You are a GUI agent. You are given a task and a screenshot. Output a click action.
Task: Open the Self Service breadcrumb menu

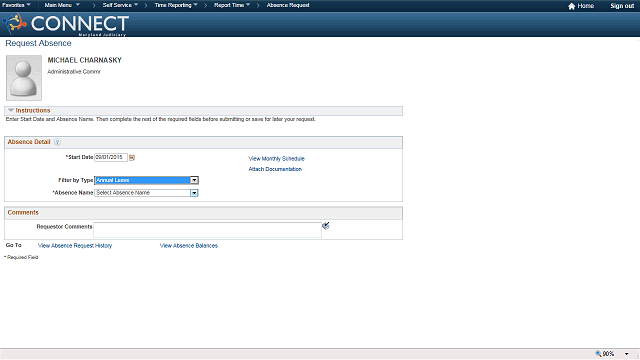pos(120,5)
